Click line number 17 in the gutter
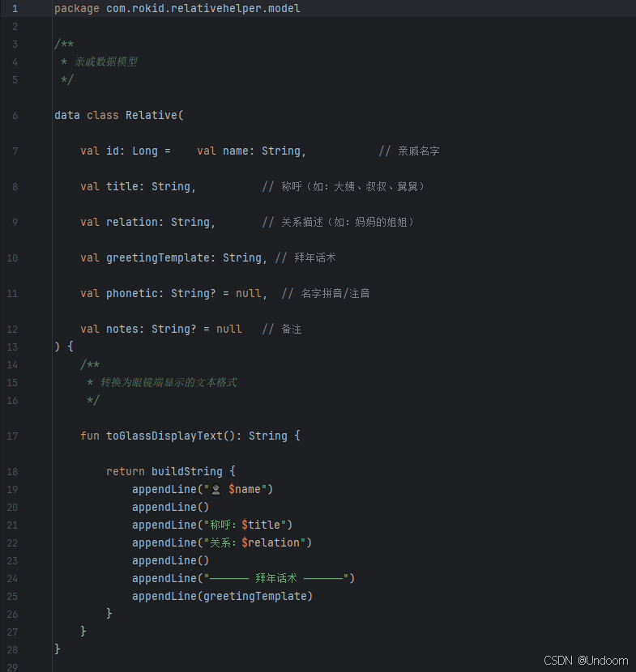This screenshot has height=672, width=636. [x=12, y=436]
